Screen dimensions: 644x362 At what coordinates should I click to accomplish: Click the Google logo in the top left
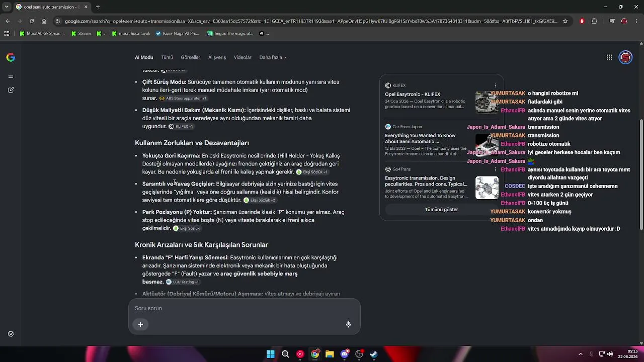point(11,57)
